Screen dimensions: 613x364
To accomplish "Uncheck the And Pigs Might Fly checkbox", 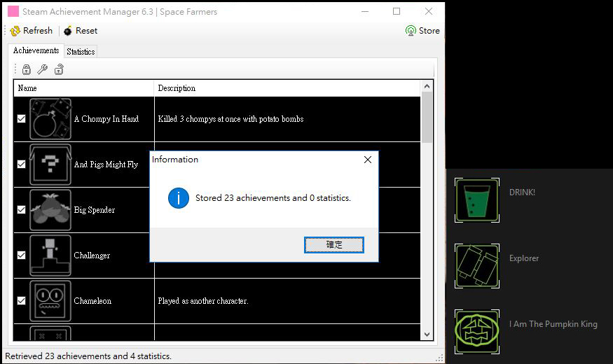I will click(22, 164).
